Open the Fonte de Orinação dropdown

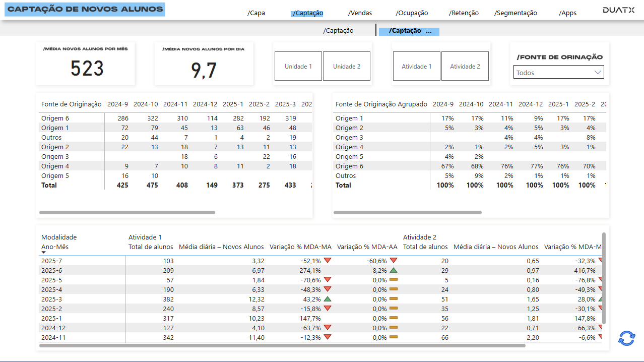[x=558, y=72]
